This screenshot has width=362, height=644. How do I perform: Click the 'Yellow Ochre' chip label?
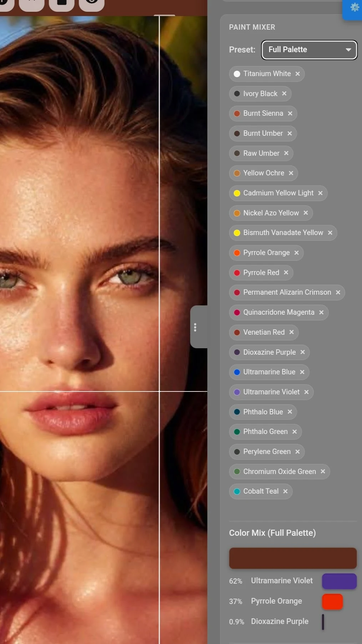tap(264, 173)
